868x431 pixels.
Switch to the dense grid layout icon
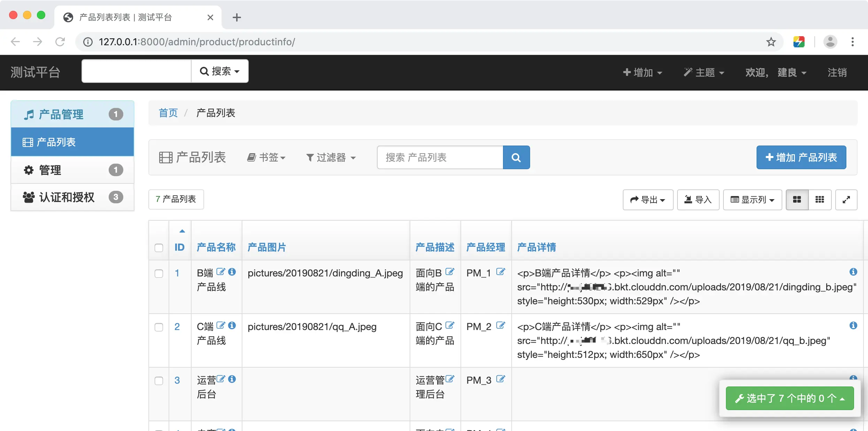(x=820, y=199)
